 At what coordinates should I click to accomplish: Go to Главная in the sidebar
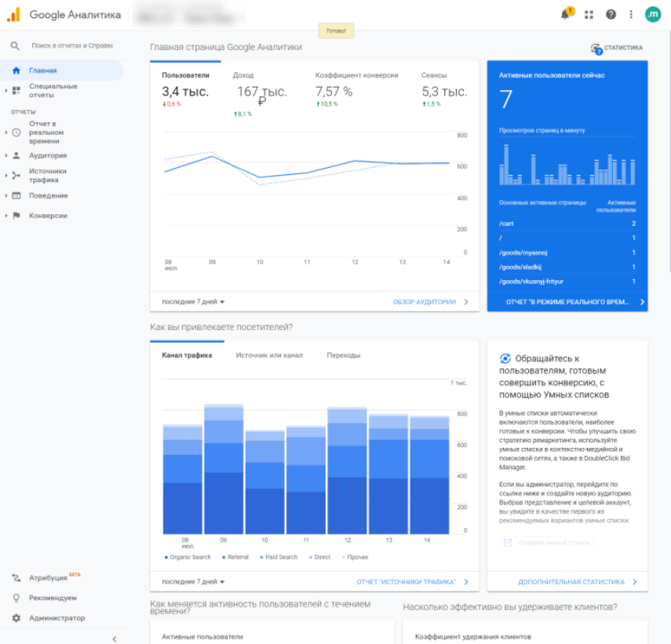point(62,71)
